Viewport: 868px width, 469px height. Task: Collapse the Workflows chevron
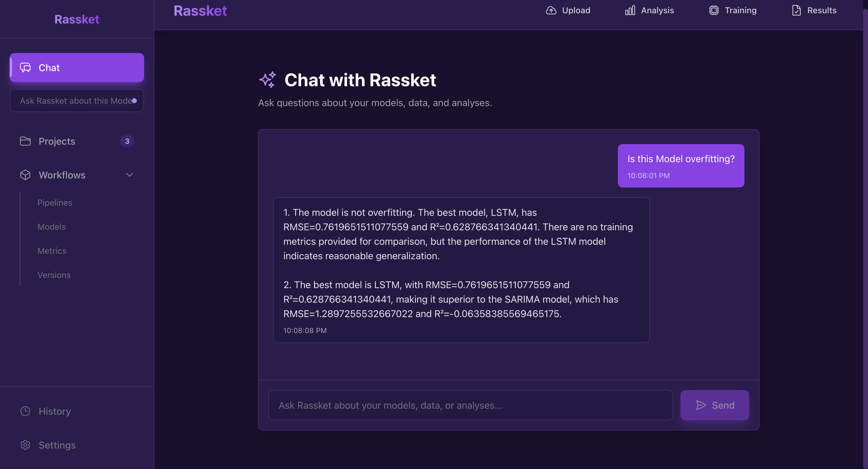point(129,175)
